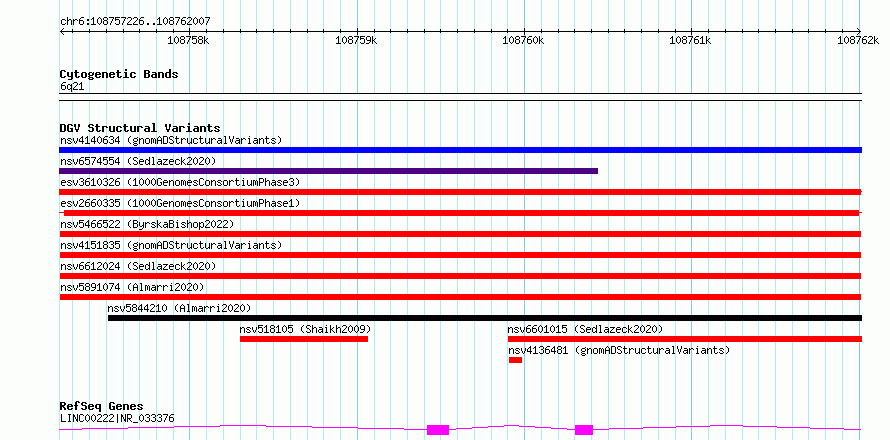Screen dimensions: 890x440
Task: Select the nsv4151835 gnomAD red bar
Action: [460, 255]
